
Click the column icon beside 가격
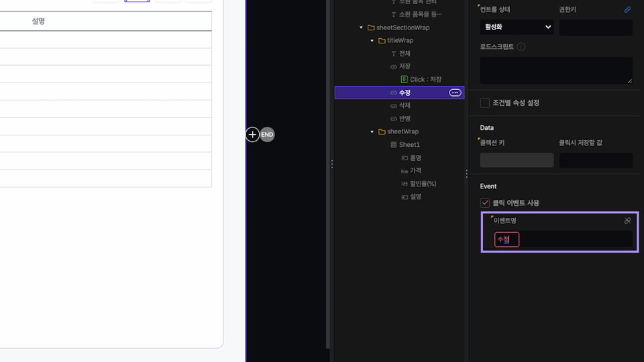[405, 171]
